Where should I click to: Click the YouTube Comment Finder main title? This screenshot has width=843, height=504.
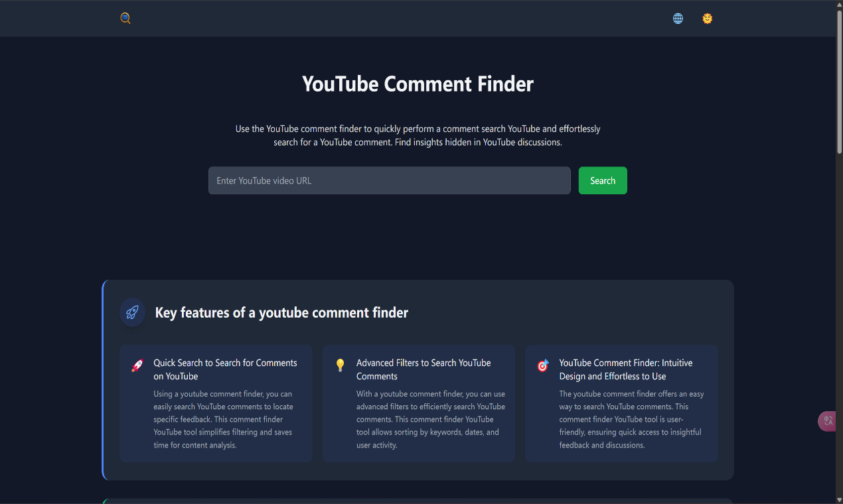418,84
